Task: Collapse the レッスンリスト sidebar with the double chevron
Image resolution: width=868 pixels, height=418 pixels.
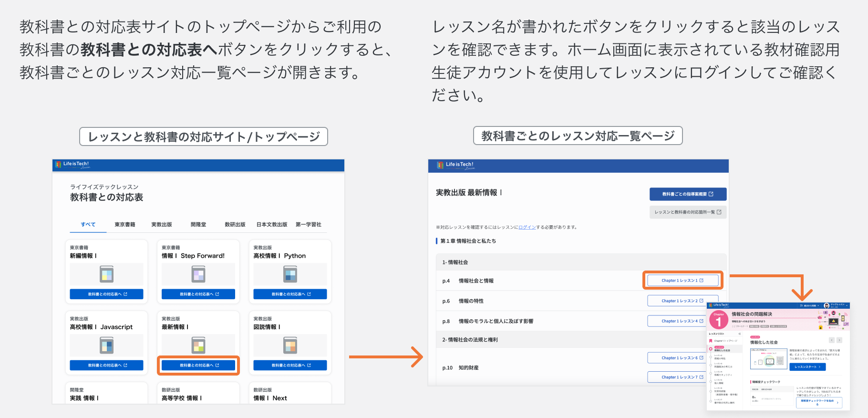Action: point(740,334)
